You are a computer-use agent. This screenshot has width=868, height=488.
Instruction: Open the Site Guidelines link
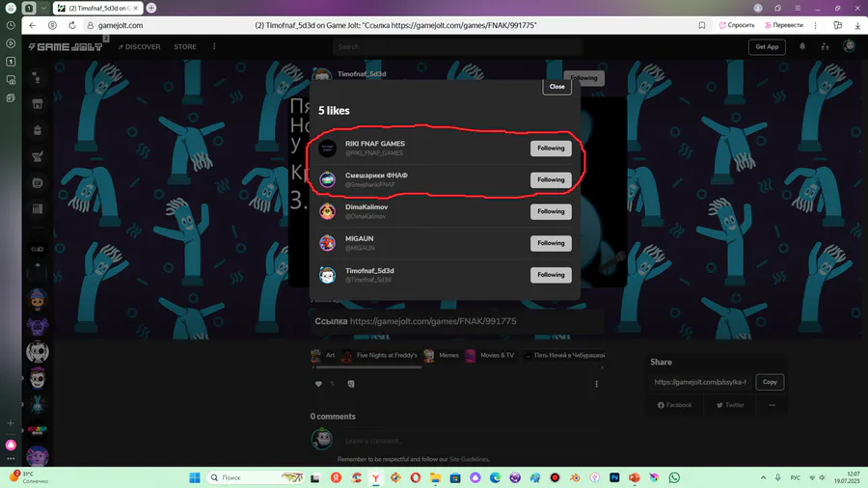[469, 459]
